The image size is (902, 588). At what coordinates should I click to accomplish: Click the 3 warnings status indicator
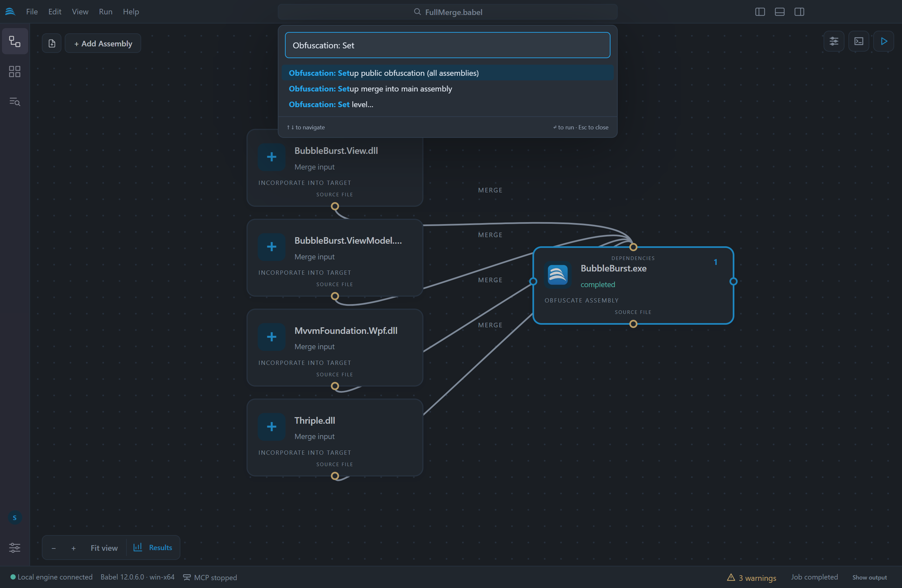752,578
